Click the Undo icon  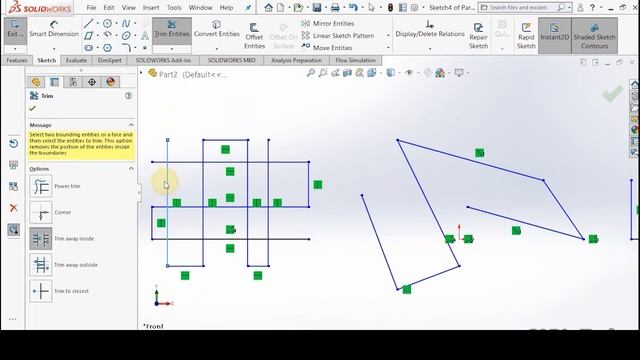[353, 7]
